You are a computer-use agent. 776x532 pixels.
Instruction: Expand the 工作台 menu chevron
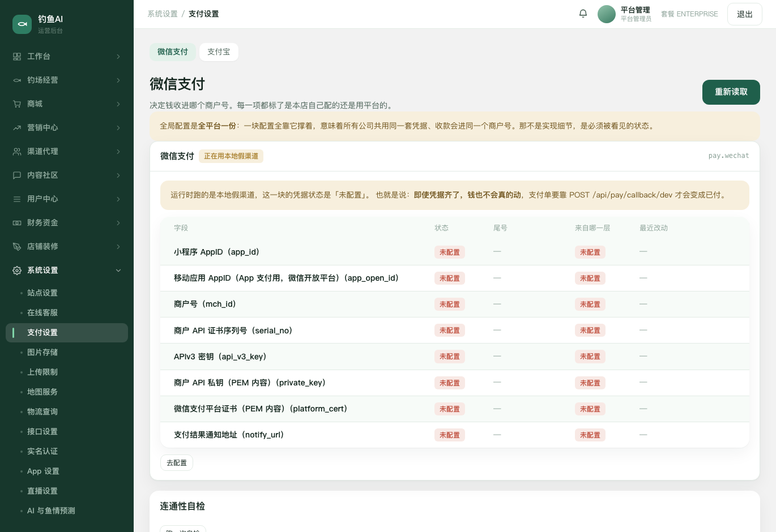click(118, 57)
